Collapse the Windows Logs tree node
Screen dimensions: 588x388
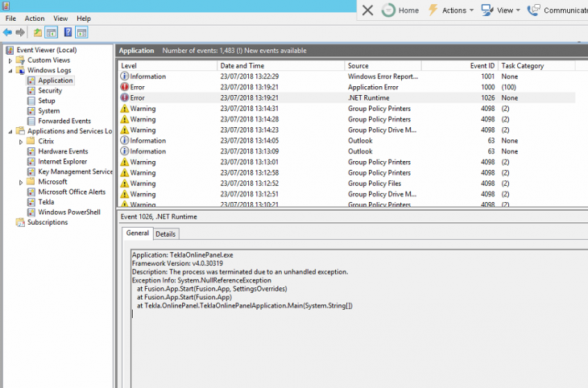click(10, 71)
